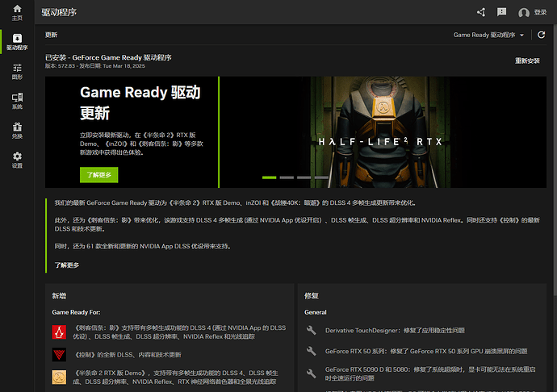Click the Control game icon in 新增 list
557x392 pixels.
59,355
